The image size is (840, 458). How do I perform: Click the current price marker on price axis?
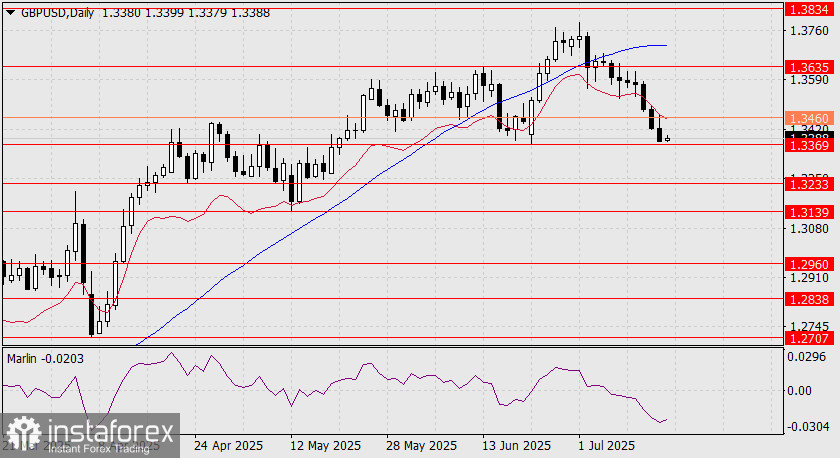point(809,136)
